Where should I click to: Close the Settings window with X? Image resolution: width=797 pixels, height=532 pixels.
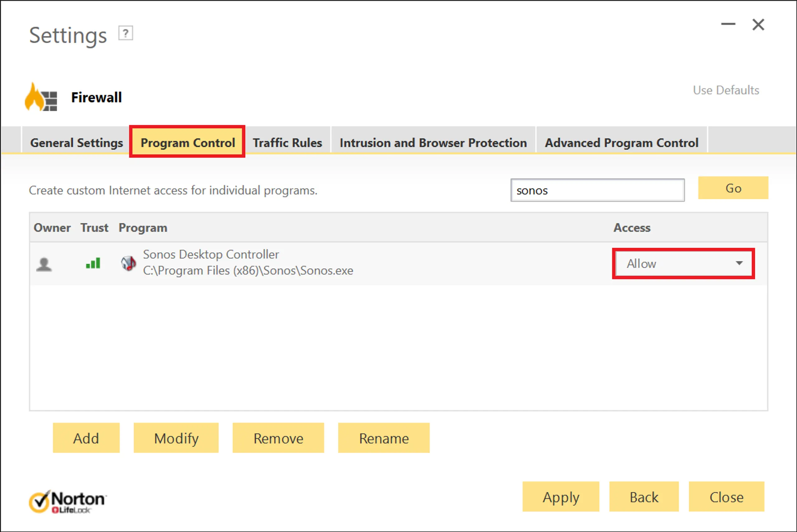(x=758, y=25)
